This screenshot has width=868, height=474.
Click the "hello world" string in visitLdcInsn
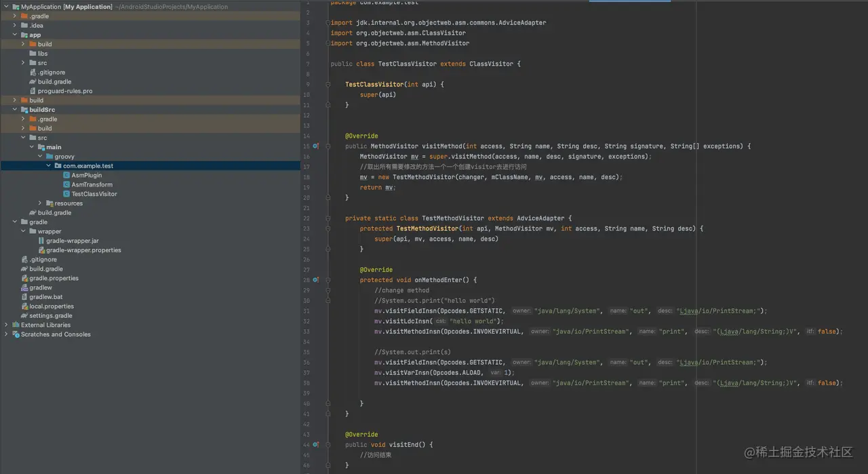click(x=473, y=321)
